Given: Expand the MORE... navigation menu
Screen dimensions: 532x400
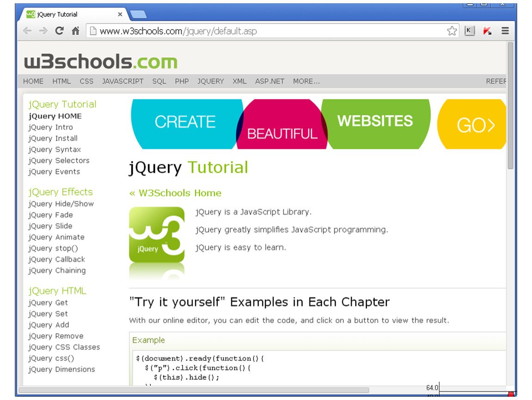Looking at the screenshot, I should pyautogui.click(x=306, y=81).
